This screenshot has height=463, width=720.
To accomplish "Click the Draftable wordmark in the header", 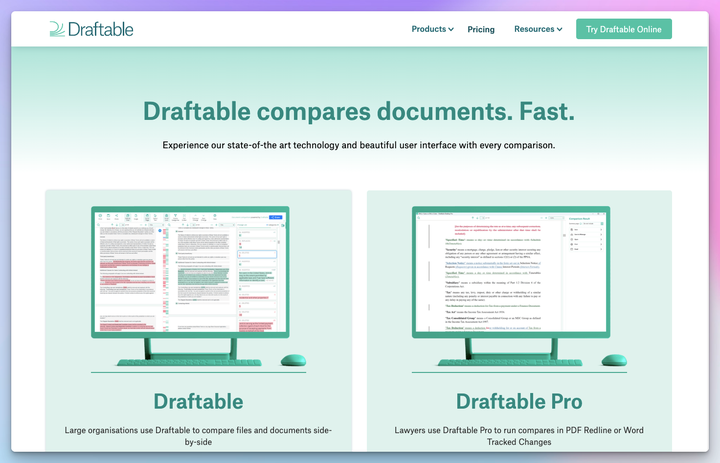I will [x=101, y=29].
